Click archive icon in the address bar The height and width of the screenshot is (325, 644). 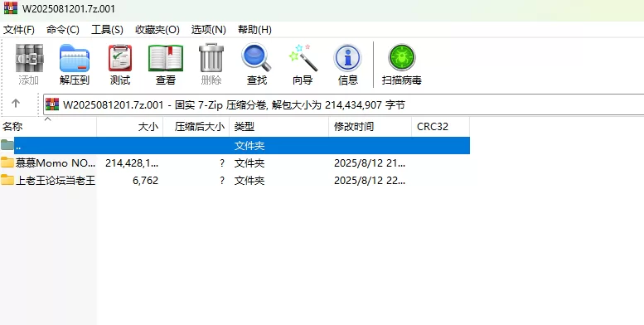(52, 104)
